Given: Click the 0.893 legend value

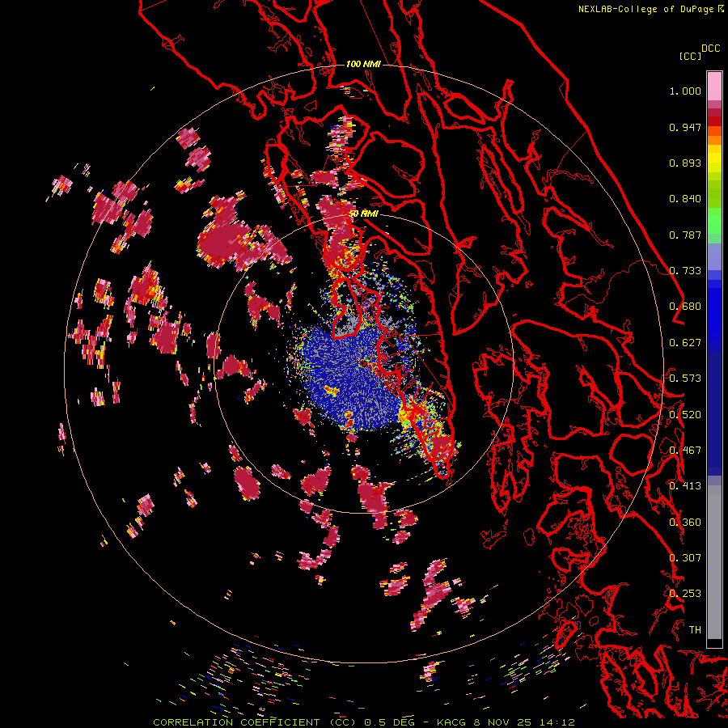Looking at the screenshot, I should coord(685,163).
